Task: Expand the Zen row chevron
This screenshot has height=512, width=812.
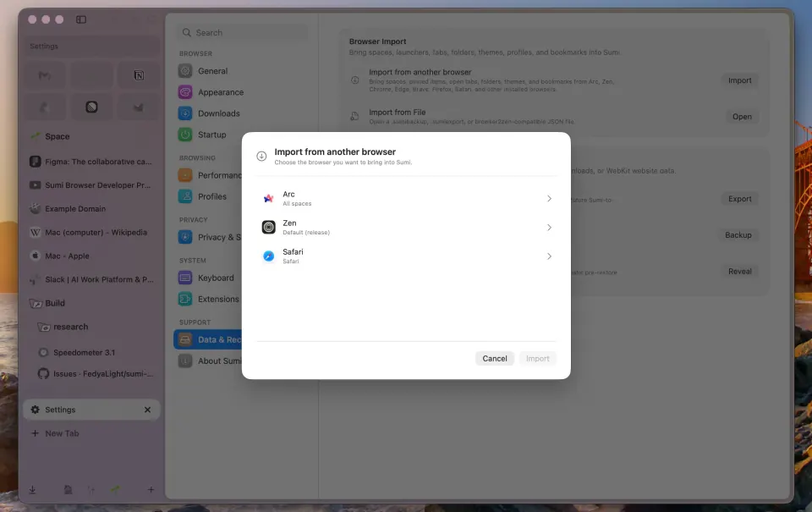Action: coord(549,228)
